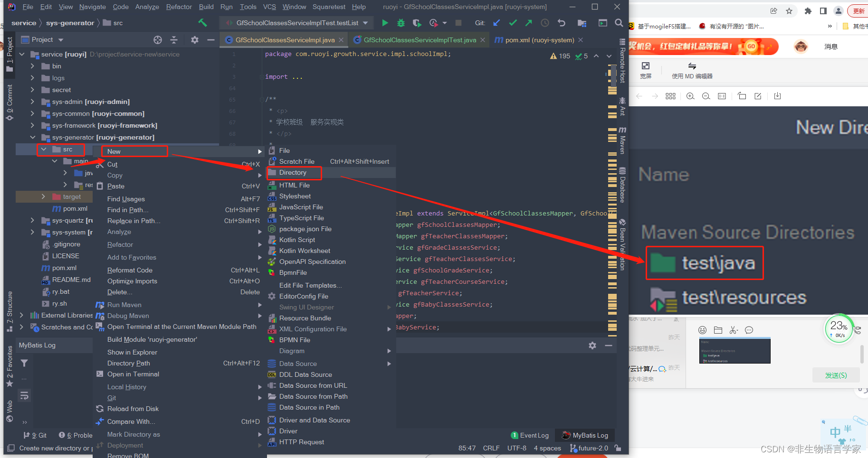Open the Search Everywhere magnifier
Screen dimensions: 868x458
(x=619, y=23)
